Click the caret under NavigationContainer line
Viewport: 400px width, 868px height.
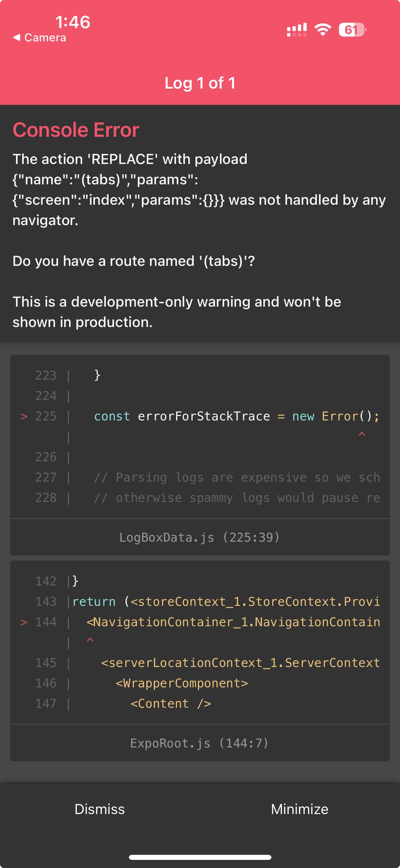click(90, 640)
